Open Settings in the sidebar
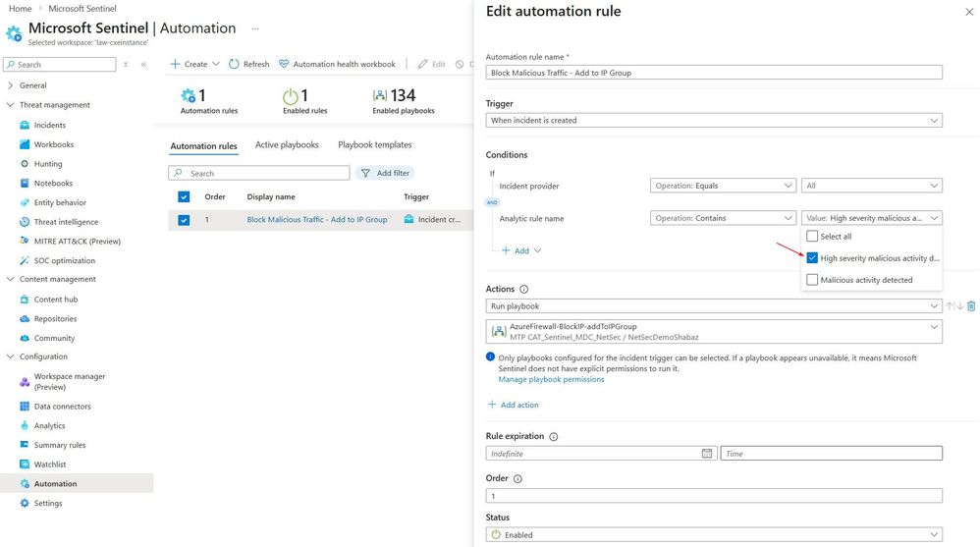980x547 pixels. [x=47, y=503]
